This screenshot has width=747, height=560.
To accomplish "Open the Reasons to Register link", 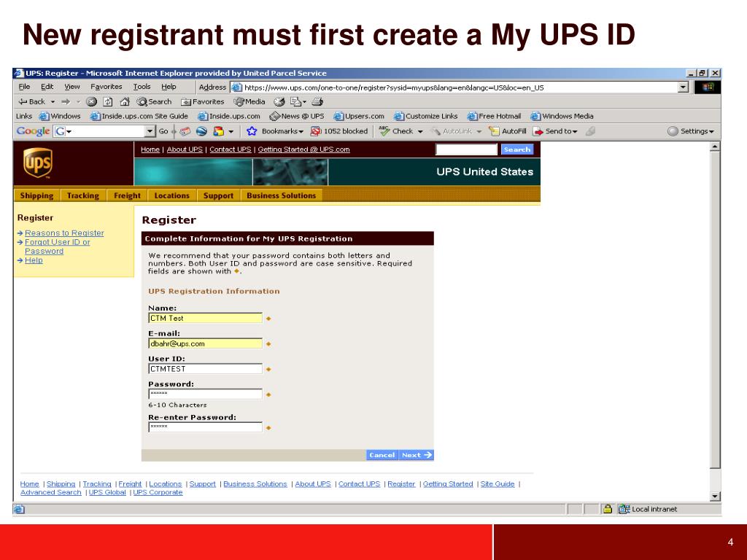I will (x=64, y=233).
